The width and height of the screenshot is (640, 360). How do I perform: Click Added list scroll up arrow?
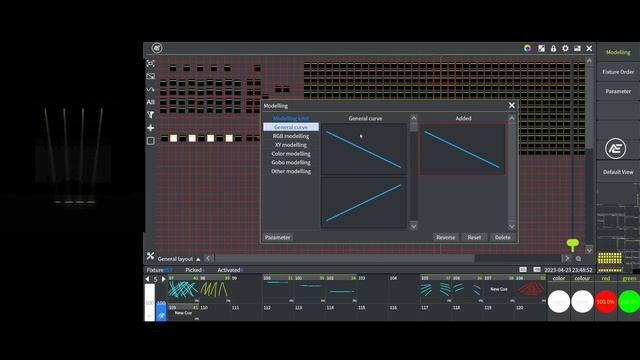point(512,118)
